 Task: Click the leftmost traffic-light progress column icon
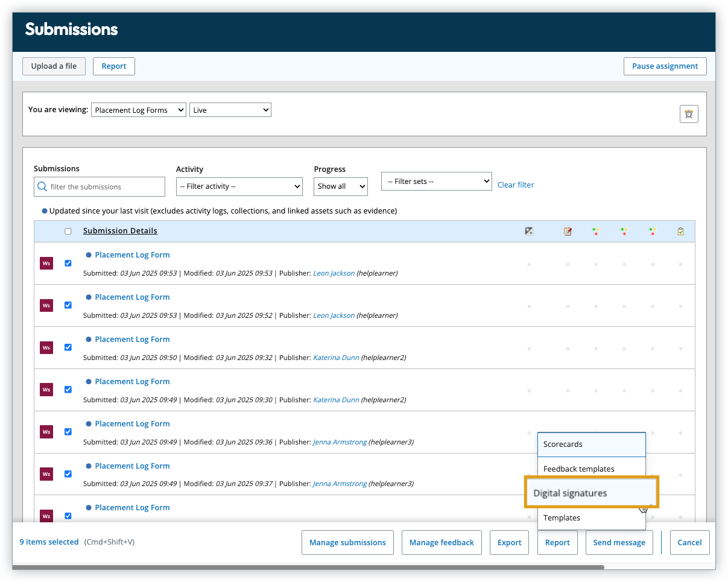(x=596, y=231)
